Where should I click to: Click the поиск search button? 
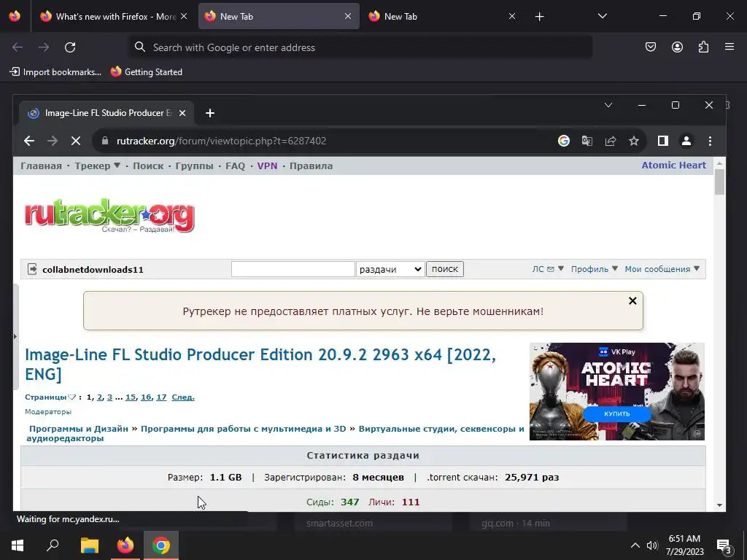click(444, 269)
